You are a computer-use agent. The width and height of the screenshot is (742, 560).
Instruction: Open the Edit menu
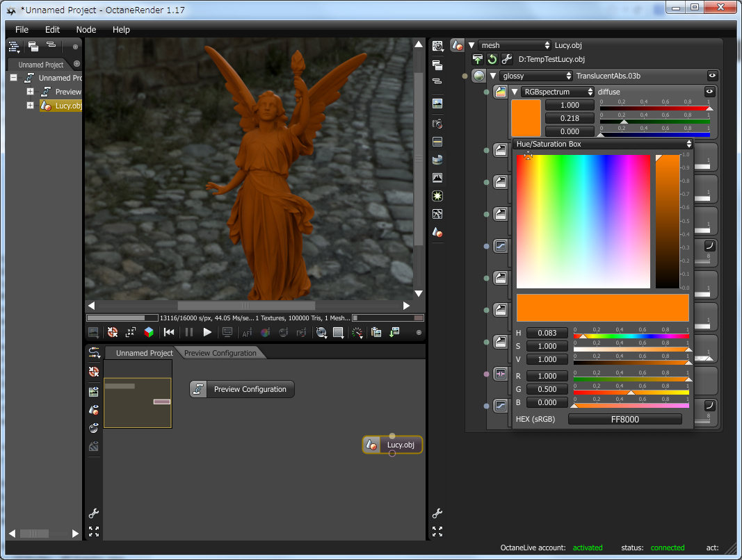(52, 29)
